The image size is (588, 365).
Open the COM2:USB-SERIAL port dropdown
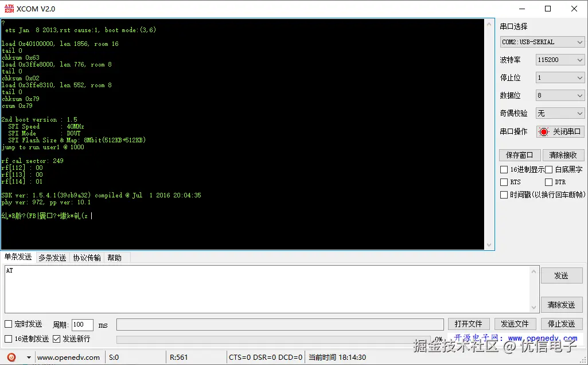tap(542, 42)
